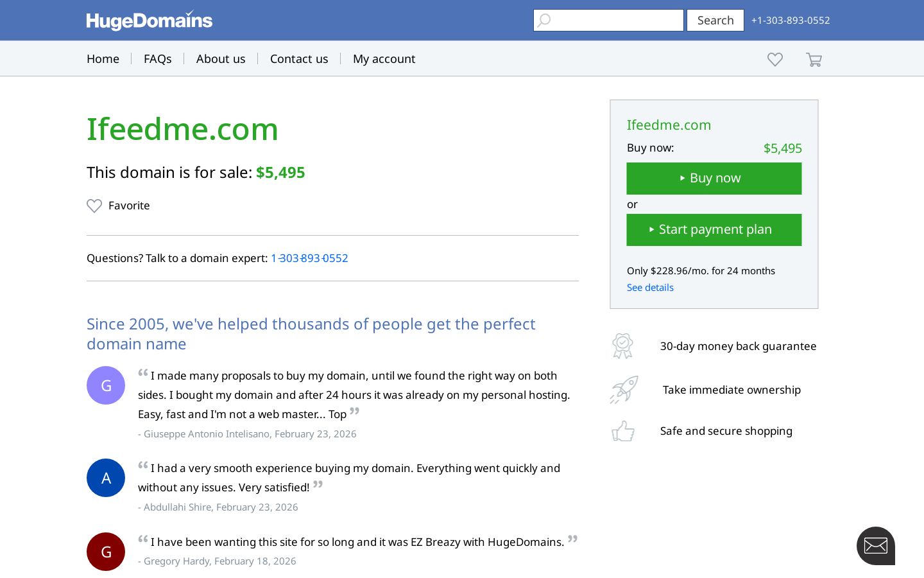This screenshot has width=924, height=578.
Task: Click 'Gregory Hardy, February 18, 2026' attribution
Action: 217,561
